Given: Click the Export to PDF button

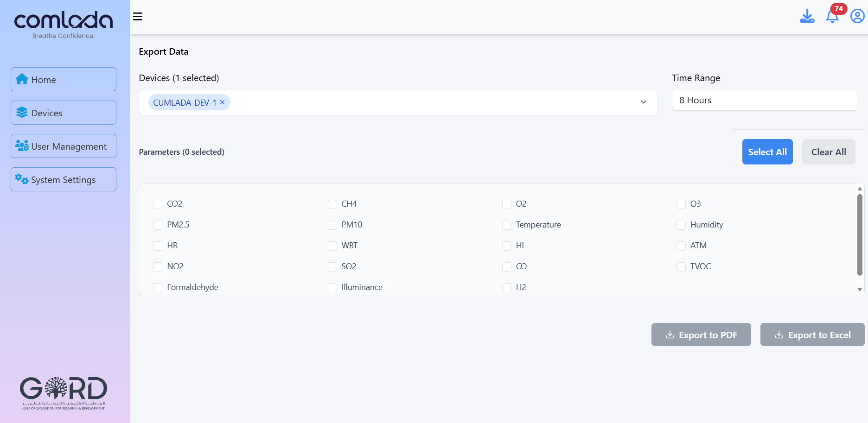Looking at the screenshot, I should pyautogui.click(x=701, y=335).
